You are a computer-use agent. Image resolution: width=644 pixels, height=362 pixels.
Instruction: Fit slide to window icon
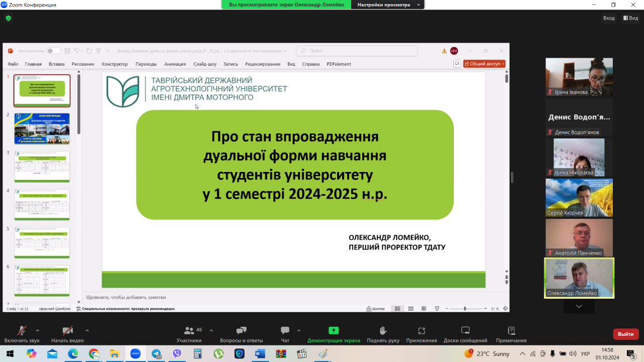[x=505, y=309]
